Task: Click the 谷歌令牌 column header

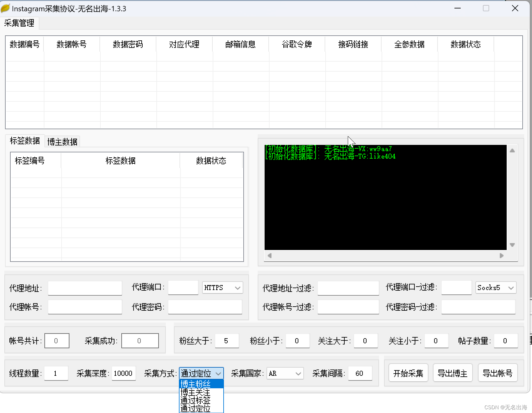Action: (297, 44)
